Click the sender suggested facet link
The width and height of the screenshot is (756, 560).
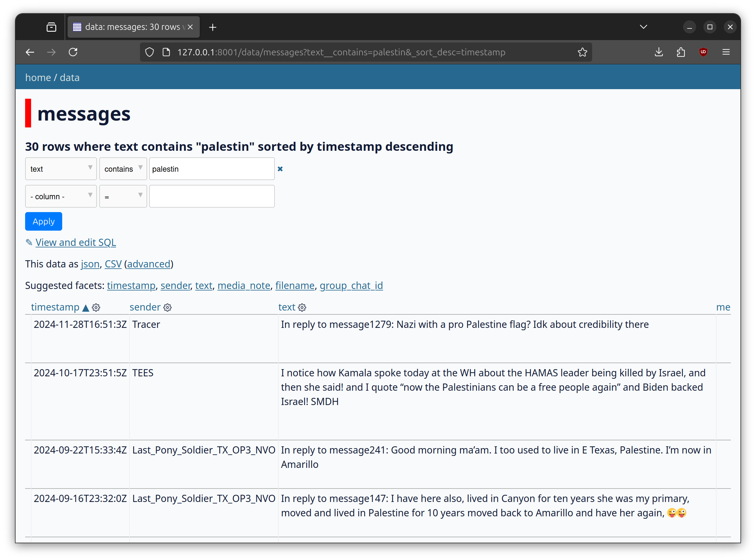pyautogui.click(x=175, y=285)
